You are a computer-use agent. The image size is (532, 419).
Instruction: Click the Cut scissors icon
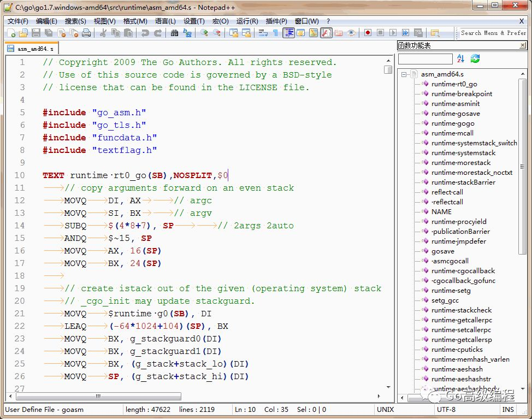pyautogui.click(x=103, y=33)
